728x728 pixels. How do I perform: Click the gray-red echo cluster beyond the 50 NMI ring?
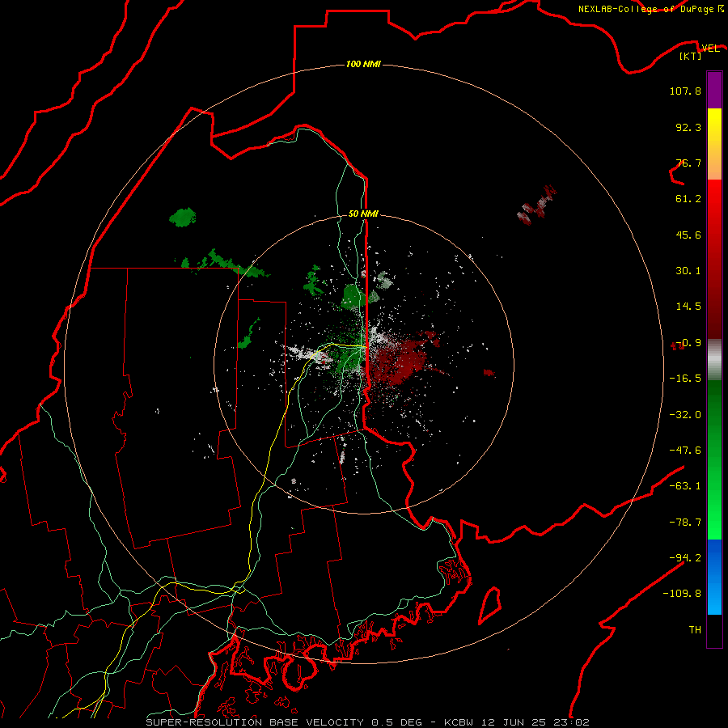536,205
